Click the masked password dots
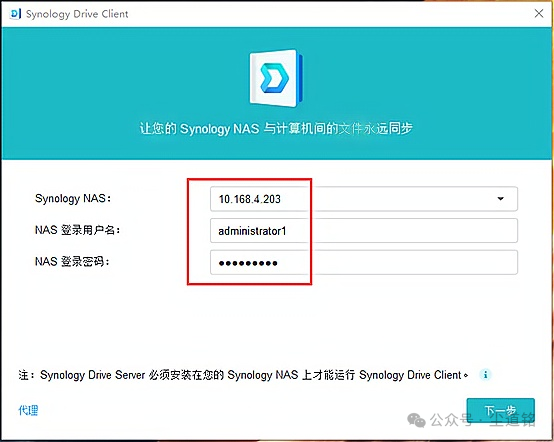554x442 pixels. [x=248, y=263]
